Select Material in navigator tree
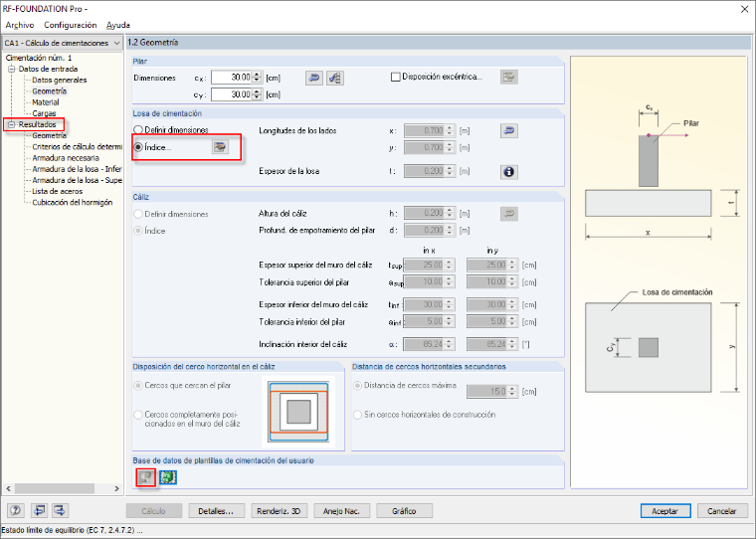This screenshot has width=756, height=539. click(46, 102)
